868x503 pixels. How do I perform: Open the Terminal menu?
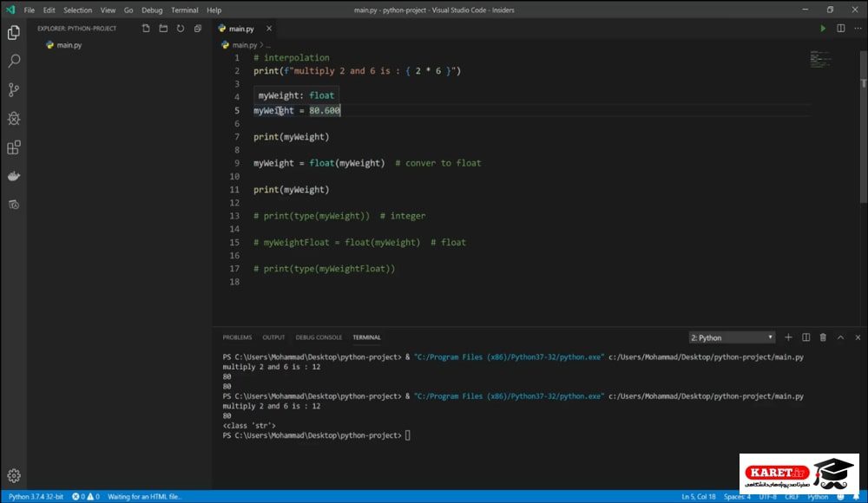(184, 10)
